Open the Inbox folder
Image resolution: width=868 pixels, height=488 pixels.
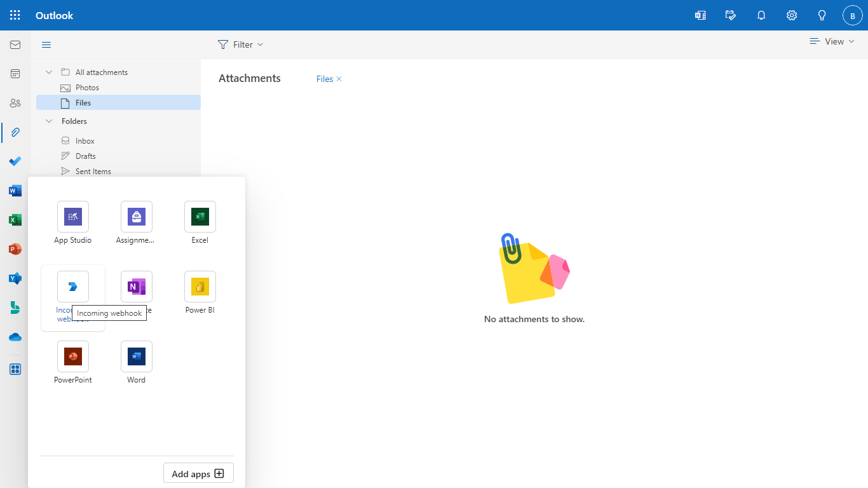[x=118, y=141]
